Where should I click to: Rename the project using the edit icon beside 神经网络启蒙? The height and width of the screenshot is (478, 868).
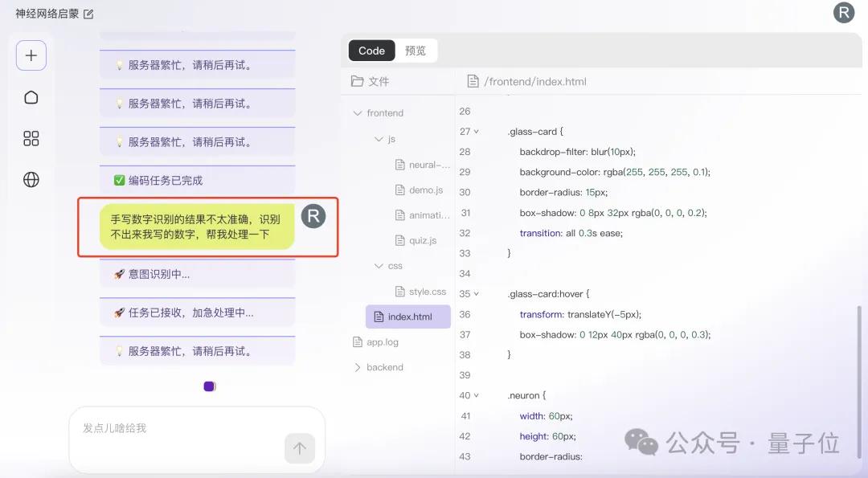[88, 14]
